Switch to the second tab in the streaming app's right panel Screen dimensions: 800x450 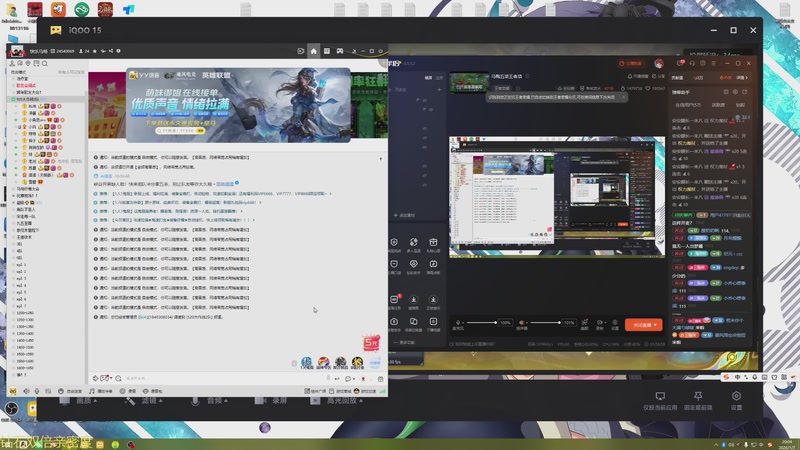pos(698,78)
